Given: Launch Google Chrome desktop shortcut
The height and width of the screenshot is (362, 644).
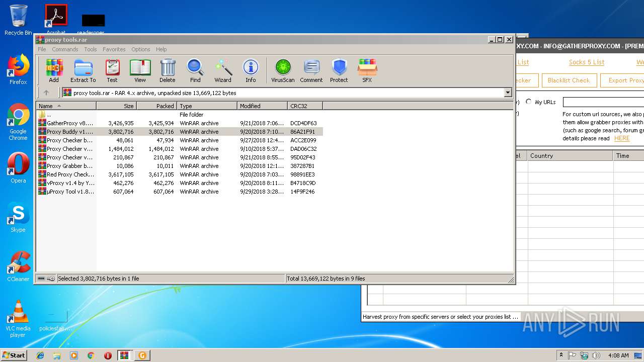Looking at the screenshot, I should pyautogui.click(x=18, y=122).
